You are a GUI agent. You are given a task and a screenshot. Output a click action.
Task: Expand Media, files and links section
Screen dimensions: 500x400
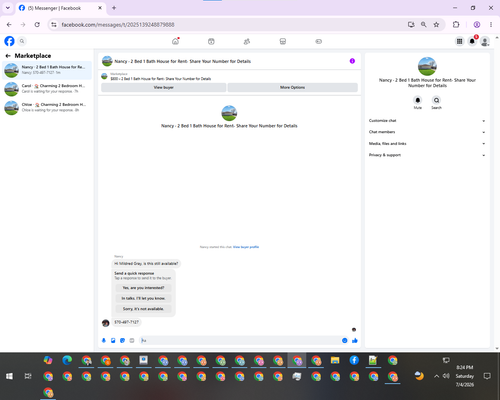[427, 144]
